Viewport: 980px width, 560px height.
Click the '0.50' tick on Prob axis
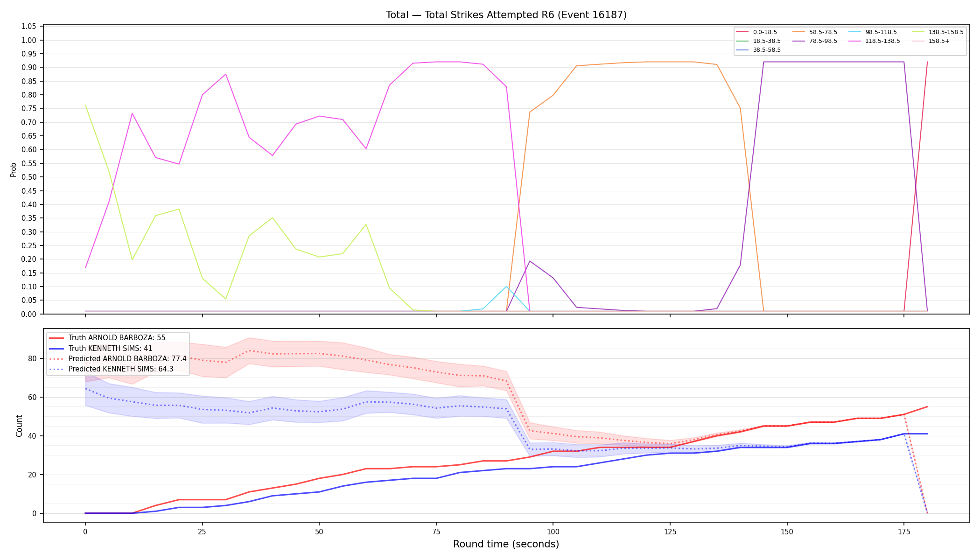[29, 177]
